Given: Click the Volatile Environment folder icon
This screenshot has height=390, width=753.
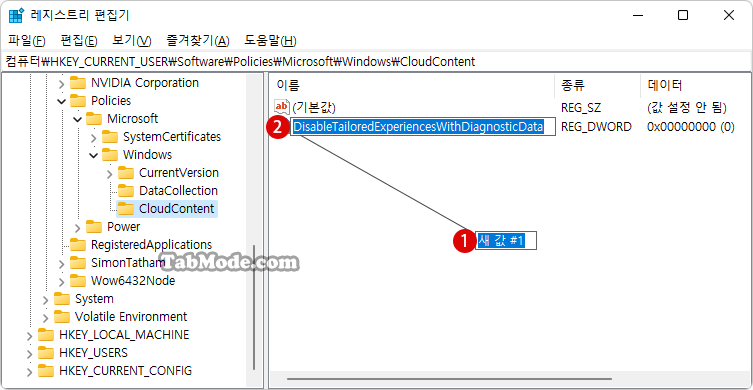Looking at the screenshot, I should [x=62, y=317].
